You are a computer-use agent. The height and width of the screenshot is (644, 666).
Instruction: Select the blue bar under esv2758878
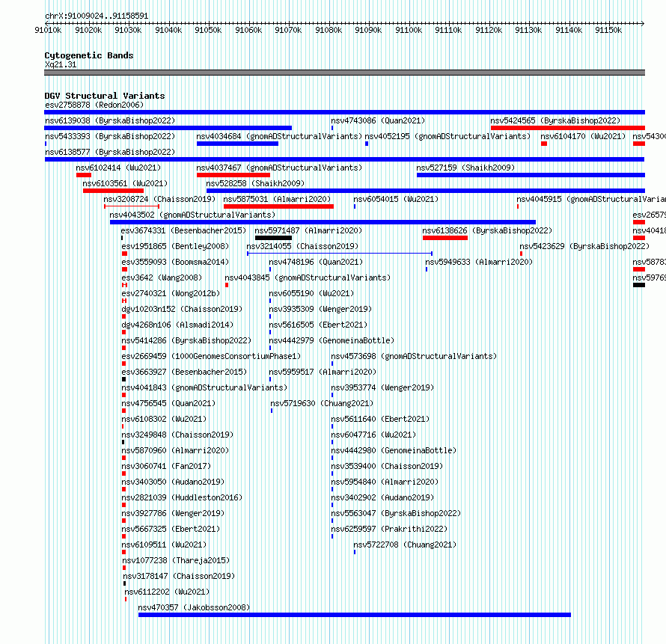pos(344,112)
